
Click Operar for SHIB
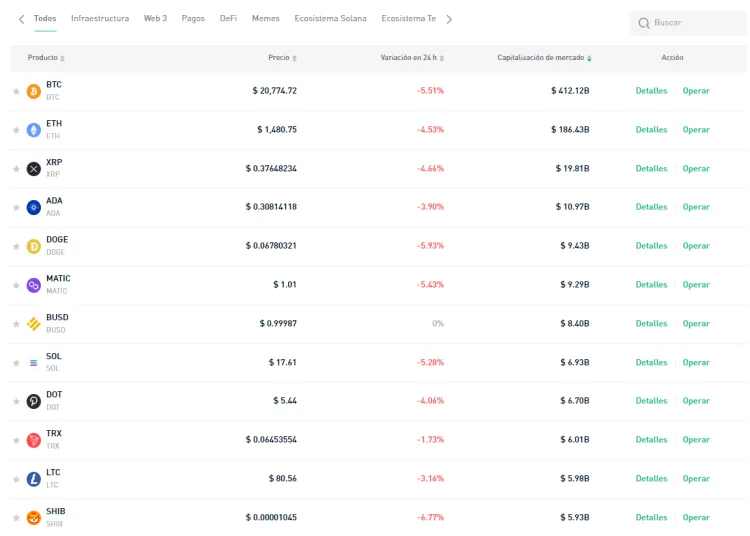coord(696,517)
